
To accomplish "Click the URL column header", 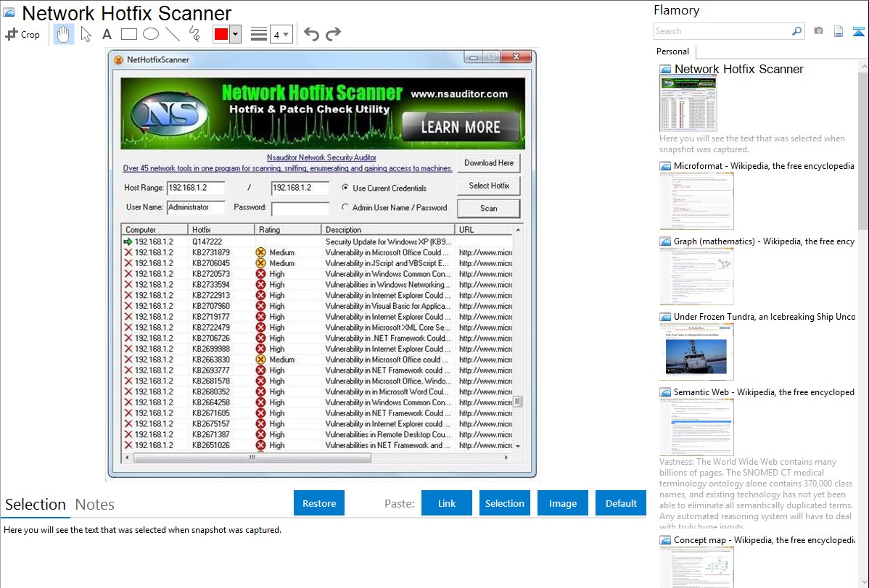I will pyautogui.click(x=484, y=229).
